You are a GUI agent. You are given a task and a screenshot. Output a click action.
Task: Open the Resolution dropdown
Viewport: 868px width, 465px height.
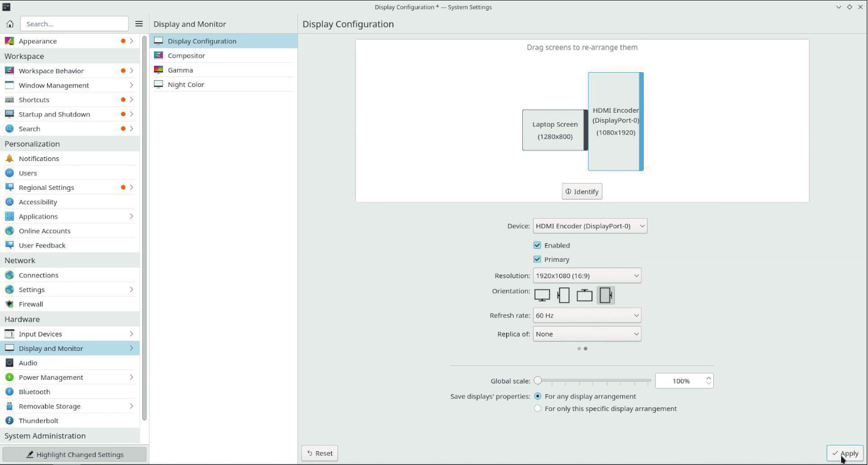coord(587,276)
